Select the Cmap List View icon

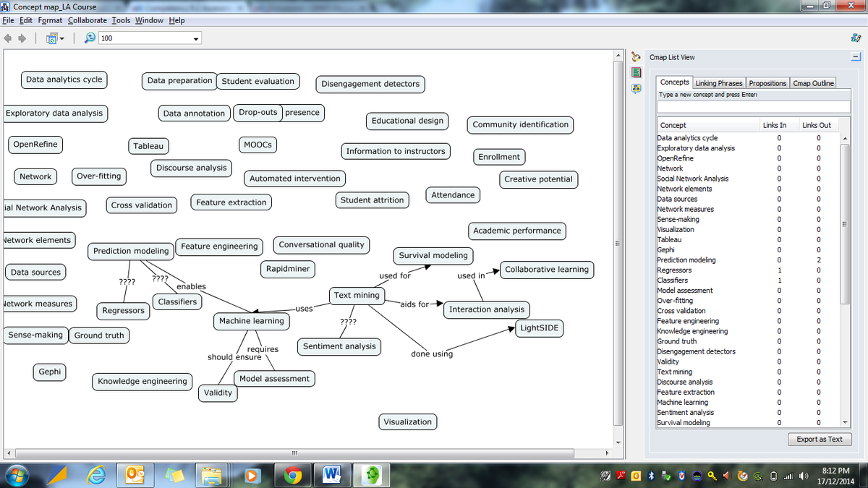pyautogui.click(x=637, y=72)
